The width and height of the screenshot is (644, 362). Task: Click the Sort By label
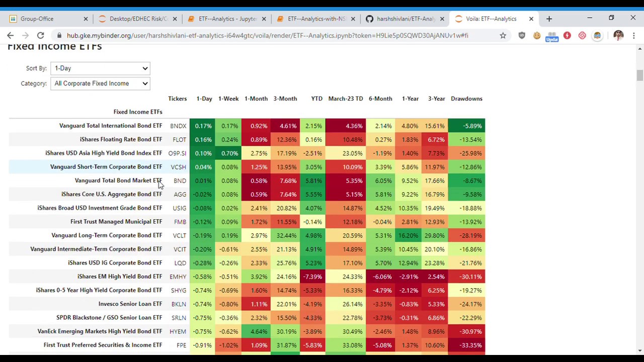pos(36,68)
